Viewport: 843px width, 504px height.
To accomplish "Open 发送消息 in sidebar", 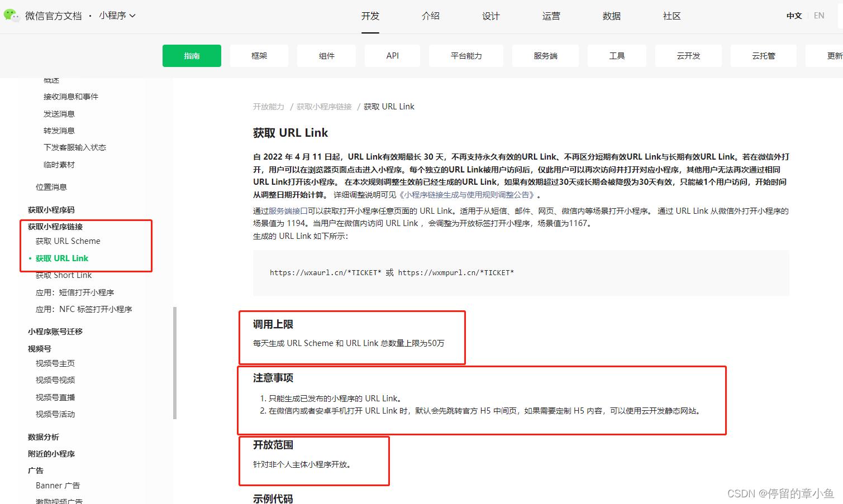I will click(x=59, y=114).
